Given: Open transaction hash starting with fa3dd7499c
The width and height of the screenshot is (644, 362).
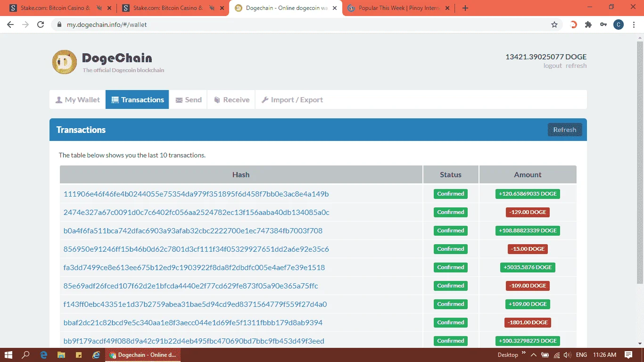Looking at the screenshot, I should pos(194,267).
